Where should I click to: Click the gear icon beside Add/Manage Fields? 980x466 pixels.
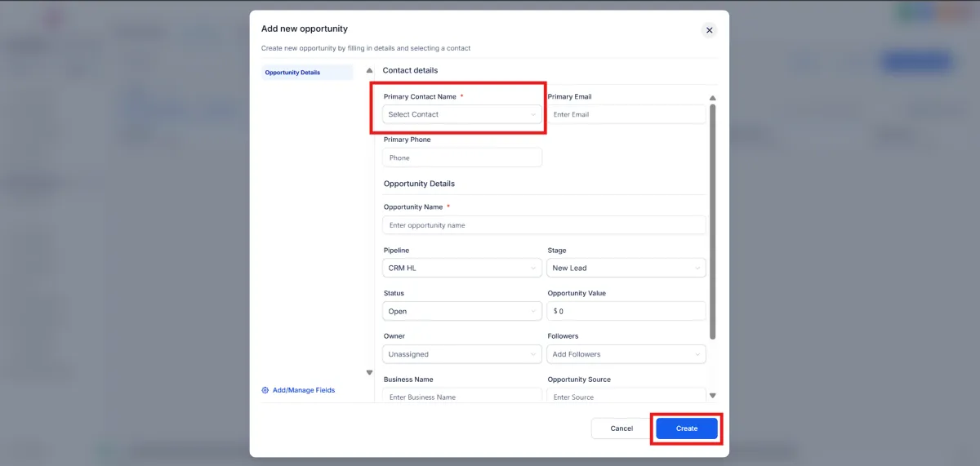265,390
